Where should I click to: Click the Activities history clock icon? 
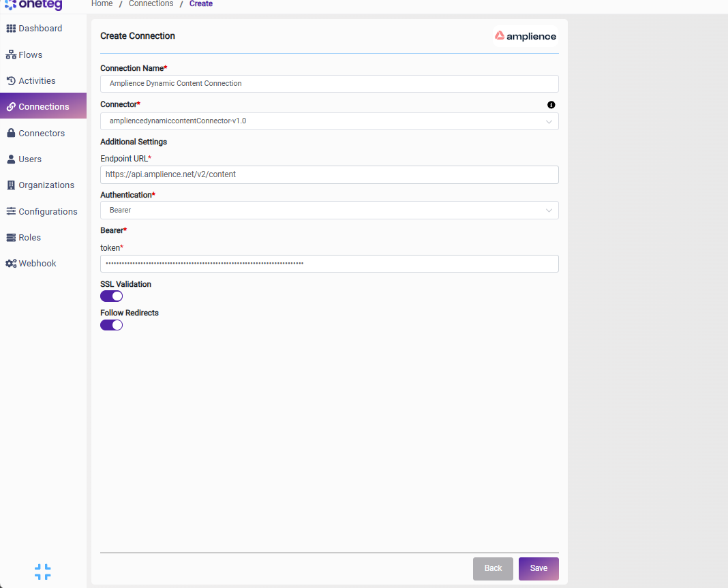pos(11,81)
